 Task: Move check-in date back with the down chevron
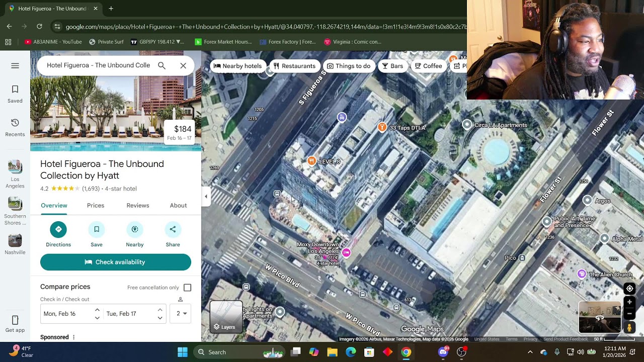97,318
